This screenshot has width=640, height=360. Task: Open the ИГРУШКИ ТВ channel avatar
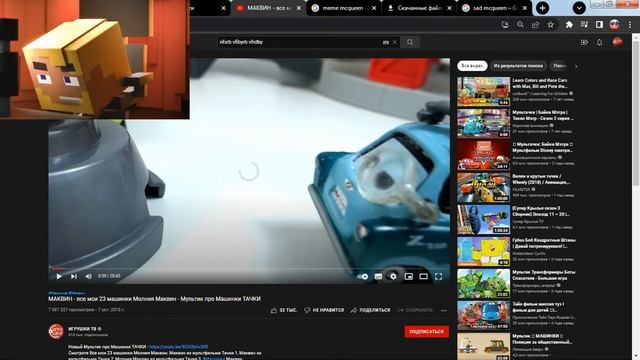tap(56, 331)
